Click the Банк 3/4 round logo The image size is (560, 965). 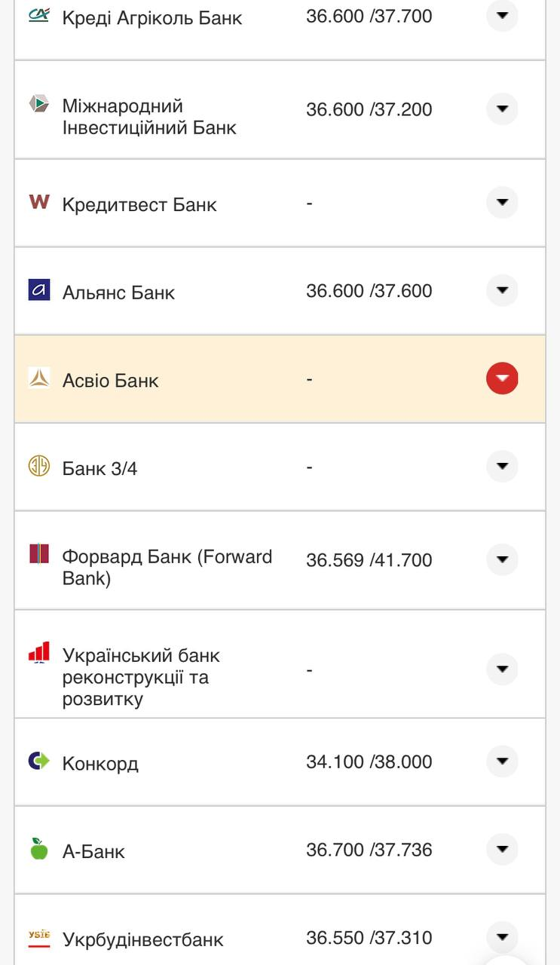pos(39,466)
